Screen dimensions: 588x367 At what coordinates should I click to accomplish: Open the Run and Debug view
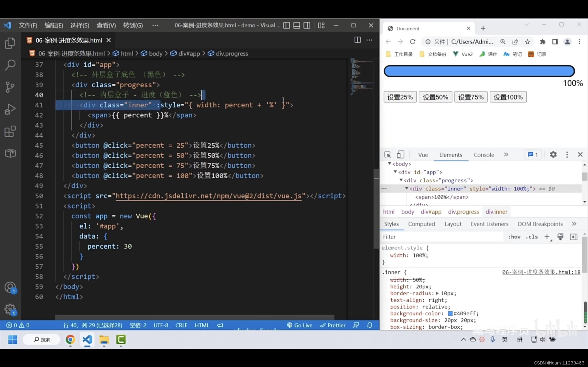click(x=10, y=109)
